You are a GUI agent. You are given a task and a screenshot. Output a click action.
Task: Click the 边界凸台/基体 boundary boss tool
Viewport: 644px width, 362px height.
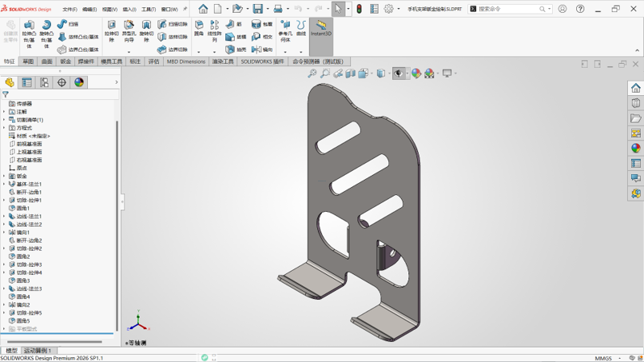78,50
